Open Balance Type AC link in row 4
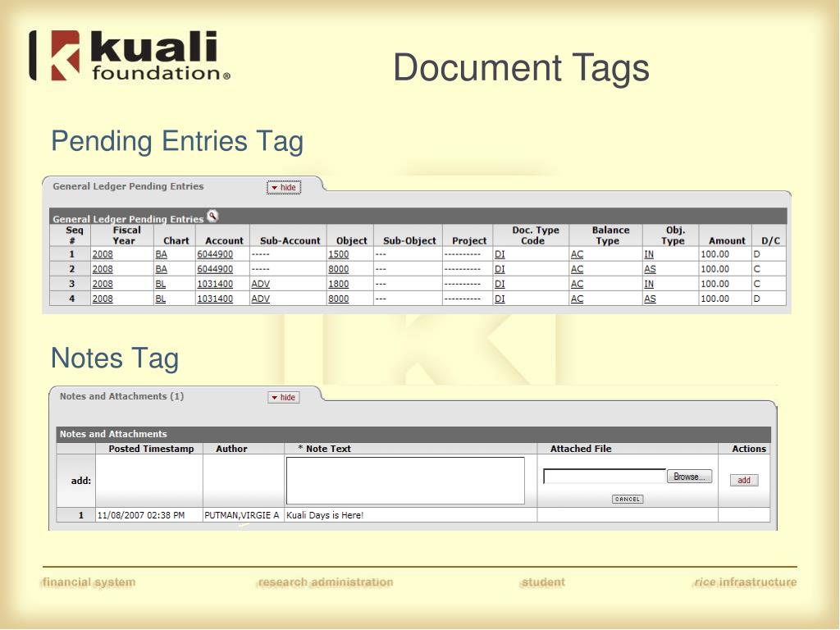The image size is (840, 630). click(x=577, y=299)
